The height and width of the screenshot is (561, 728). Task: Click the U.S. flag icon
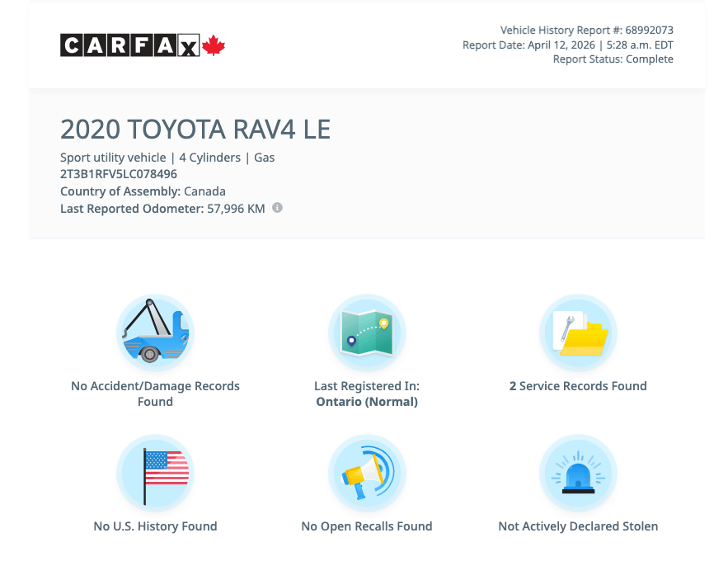pos(155,474)
